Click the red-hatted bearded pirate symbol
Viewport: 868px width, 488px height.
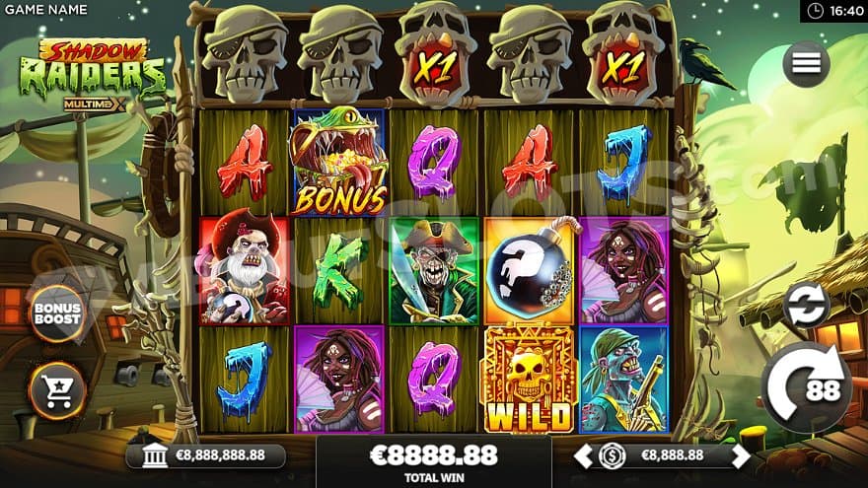[x=245, y=270]
